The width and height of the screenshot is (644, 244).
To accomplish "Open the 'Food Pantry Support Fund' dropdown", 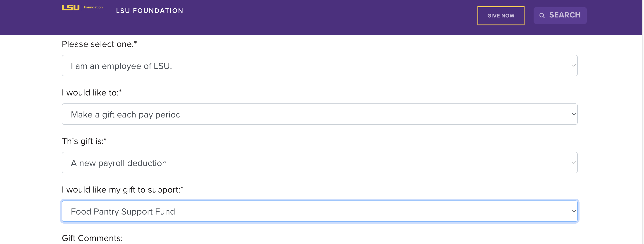I will click(x=320, y=211).
